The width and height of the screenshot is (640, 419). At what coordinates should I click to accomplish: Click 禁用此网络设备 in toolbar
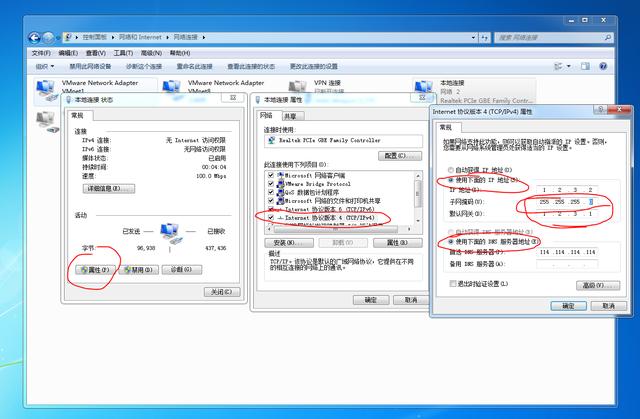pyautogui.click(x=90, y=66)
